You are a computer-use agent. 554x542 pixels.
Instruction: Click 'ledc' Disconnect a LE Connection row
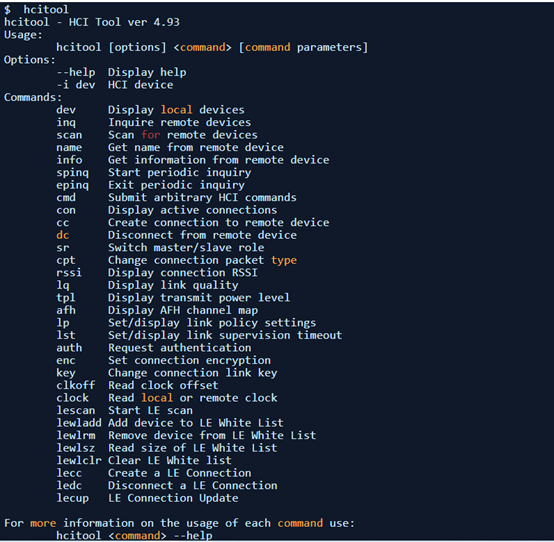coord(166,486)
